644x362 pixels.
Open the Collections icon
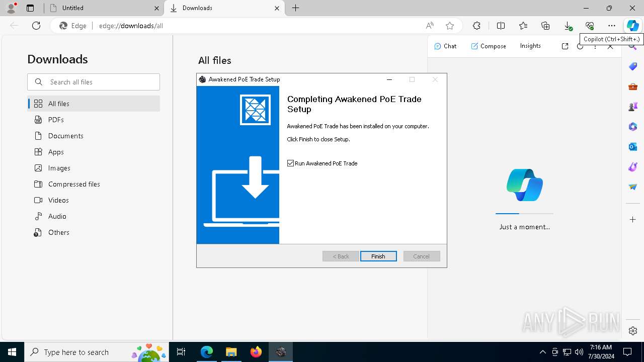click(x=545, y=26)
